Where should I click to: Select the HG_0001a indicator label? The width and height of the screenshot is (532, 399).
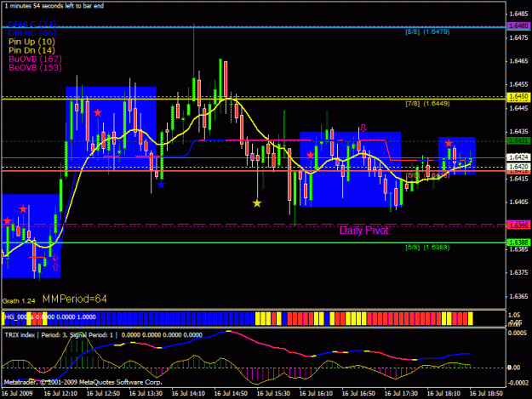(50, 317)
